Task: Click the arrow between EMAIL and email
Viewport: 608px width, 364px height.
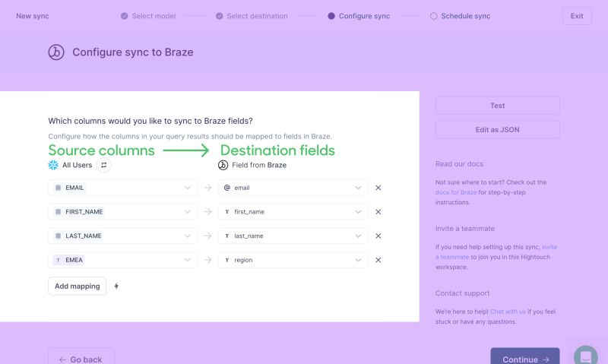Action: tap(207, 188)
